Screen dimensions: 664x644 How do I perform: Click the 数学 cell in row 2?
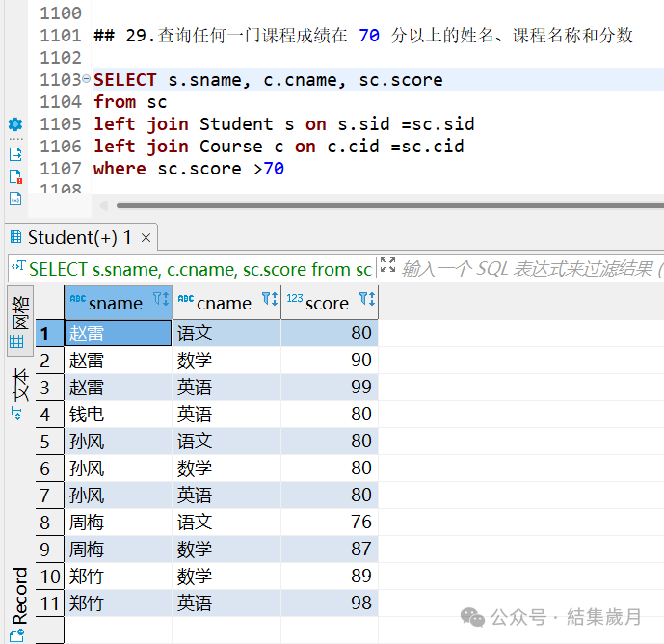[226, 361]
